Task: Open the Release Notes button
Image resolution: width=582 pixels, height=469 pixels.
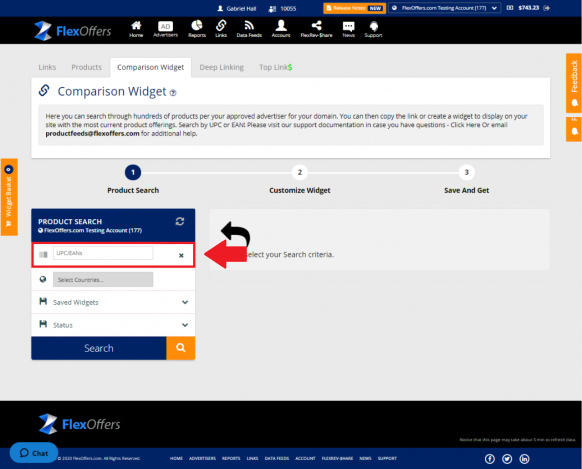Action: pyautogui.click(x=354, y=8)
